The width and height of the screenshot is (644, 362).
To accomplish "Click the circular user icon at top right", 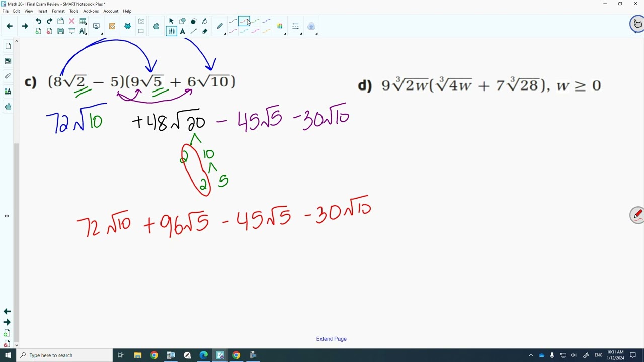I will point(637,24).
